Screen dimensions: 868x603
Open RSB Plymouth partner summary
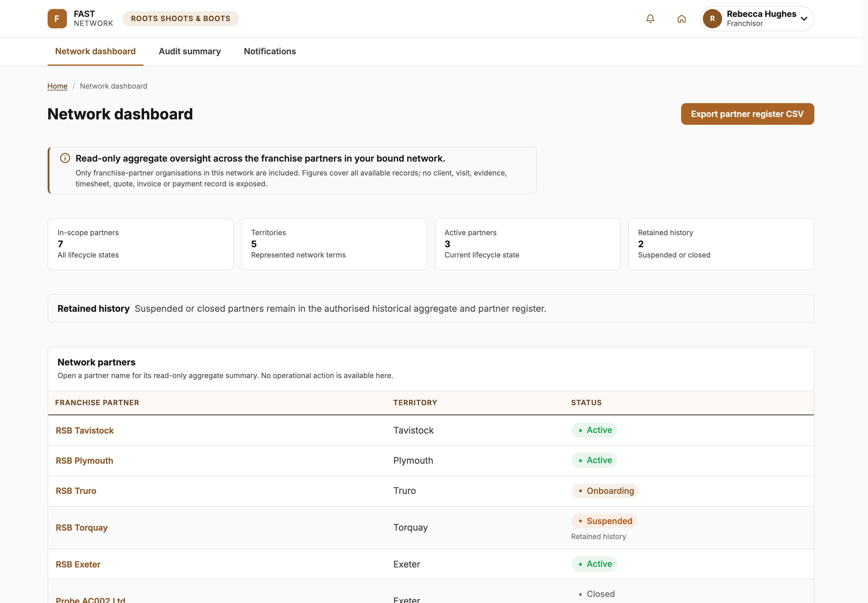pyautogui.click(x=84, y=461)
